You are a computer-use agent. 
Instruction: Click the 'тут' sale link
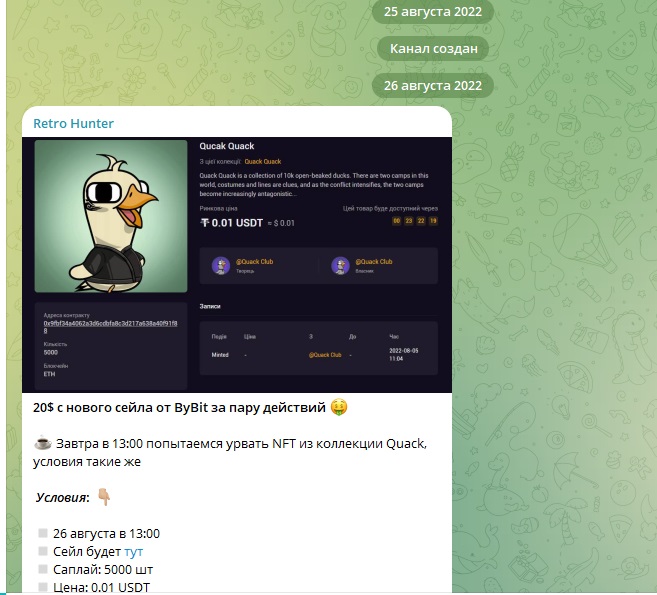coord(134,551)
